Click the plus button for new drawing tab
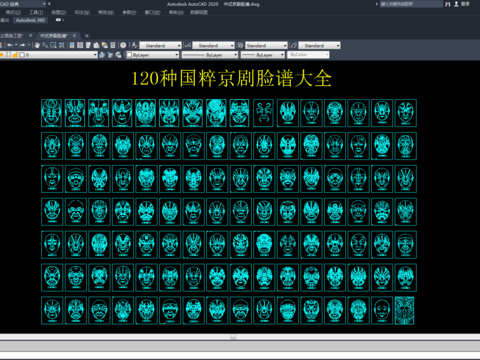 click(87, 36)
